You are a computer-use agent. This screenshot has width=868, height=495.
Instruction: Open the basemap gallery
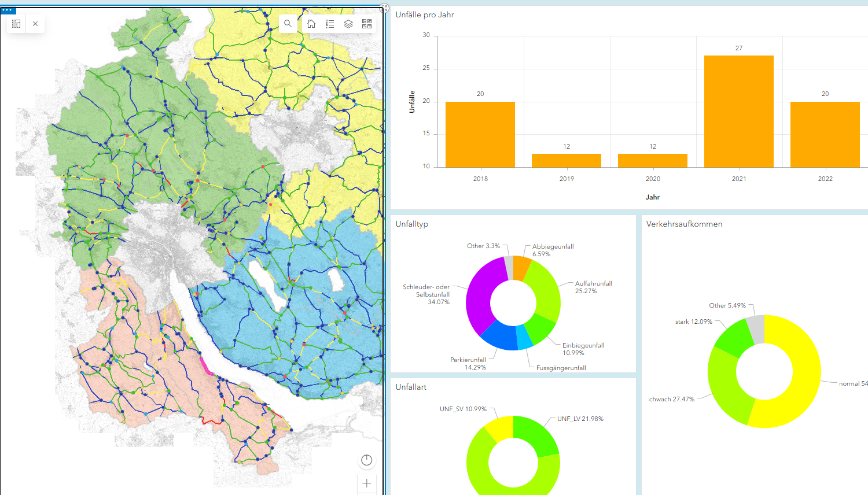367,24
